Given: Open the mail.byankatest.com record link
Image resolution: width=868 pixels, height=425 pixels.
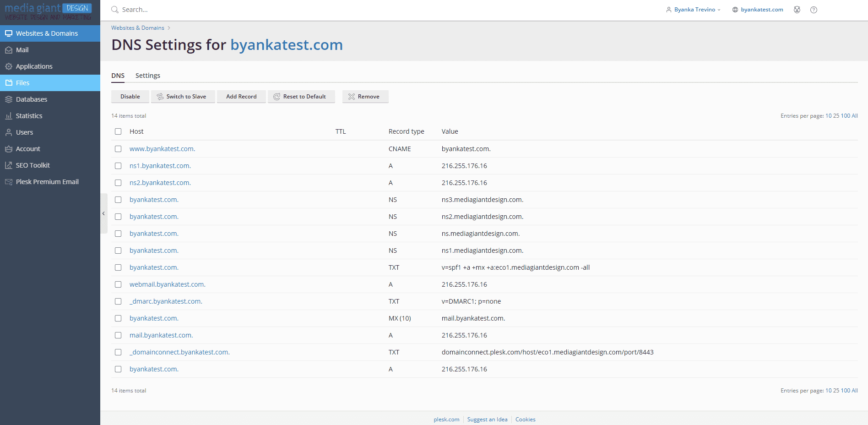Looking at the screenshot, I should tap(161, 335).
